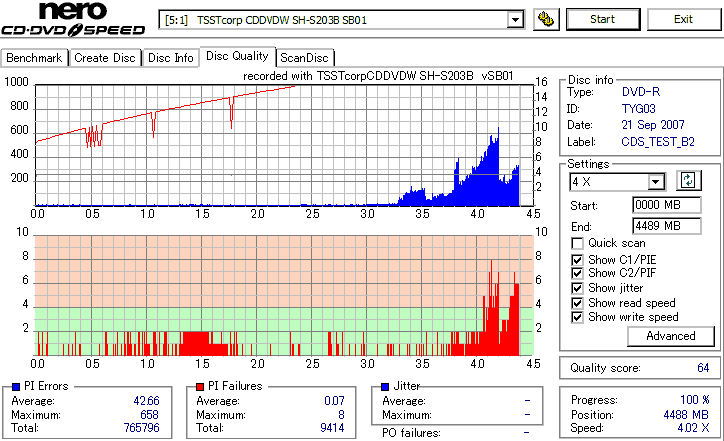Click the blue PI Errors legend square

point(16,387)
